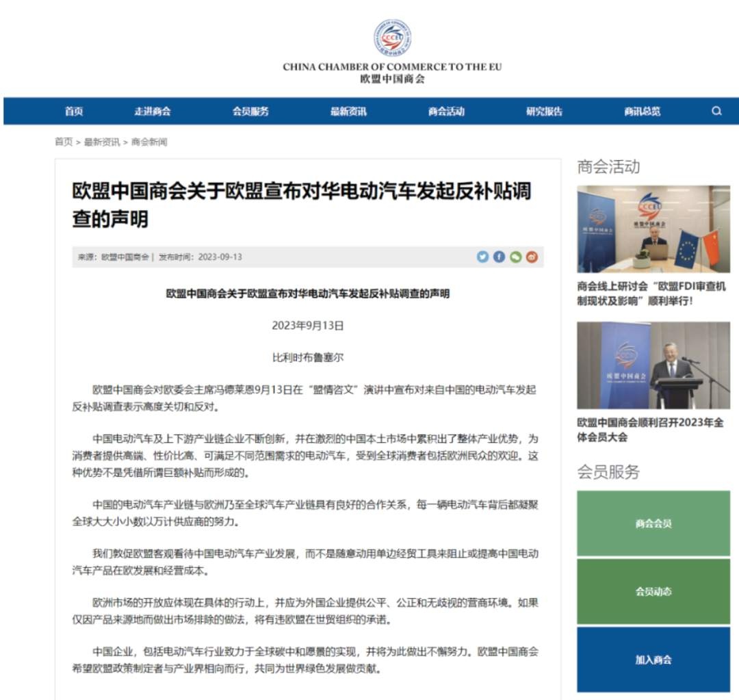The width and height of the screenshot is (739, 700).
Task: Go to 首页 in the breadcrumb
Action: click(64, 142)
